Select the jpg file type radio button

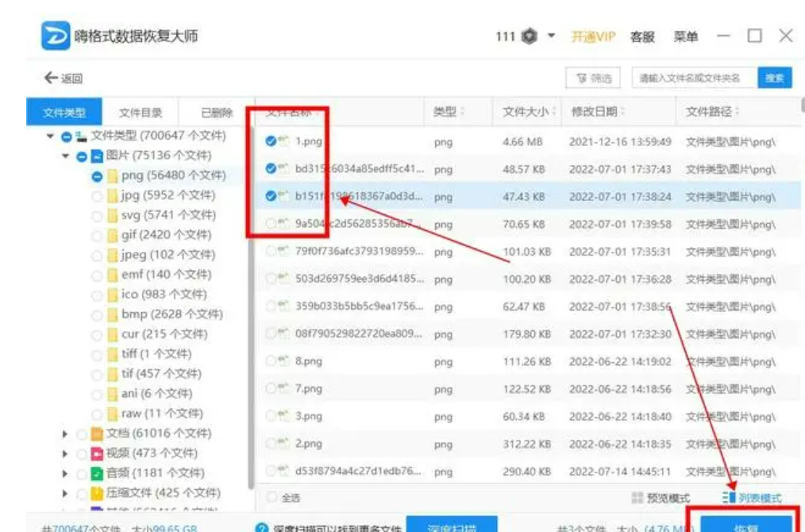[x=97, y=195]
